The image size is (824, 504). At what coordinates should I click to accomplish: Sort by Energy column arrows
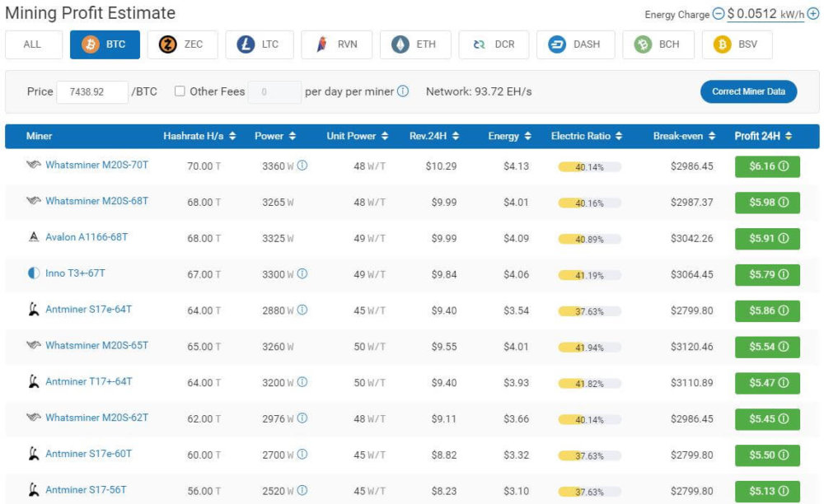(x=527, y=136)
